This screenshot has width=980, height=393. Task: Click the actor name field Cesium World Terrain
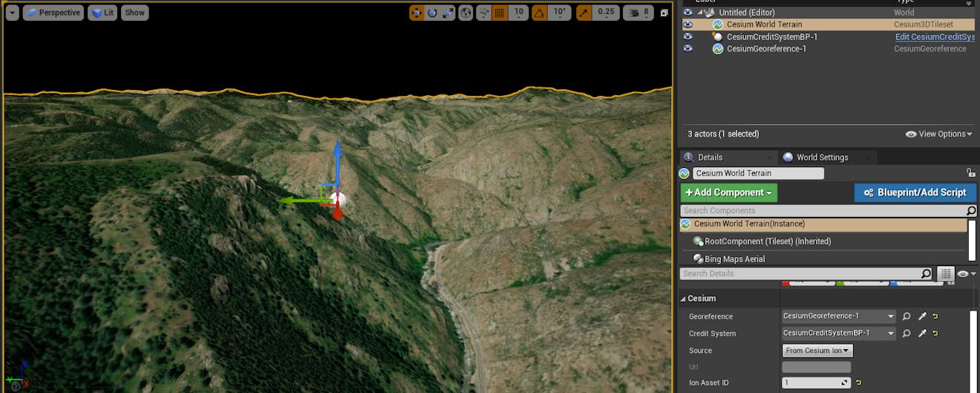(x=758, y=173)
